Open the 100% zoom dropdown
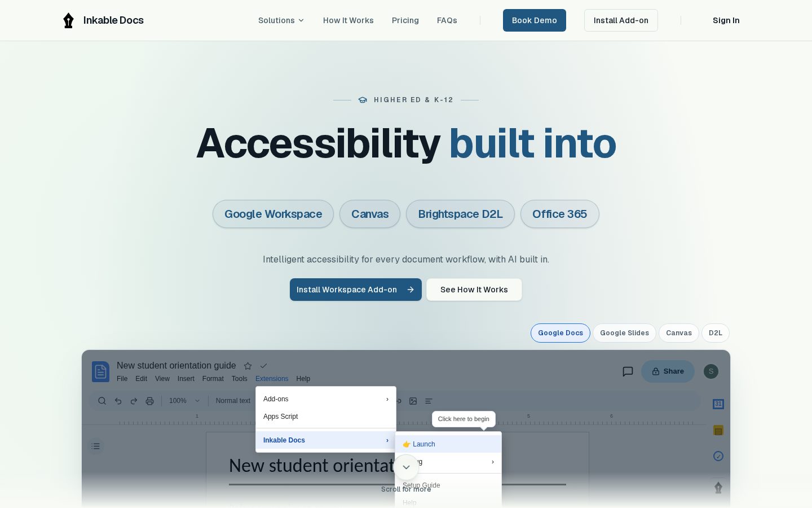Screen dimensions: 812x508 (x=184, y=401)
